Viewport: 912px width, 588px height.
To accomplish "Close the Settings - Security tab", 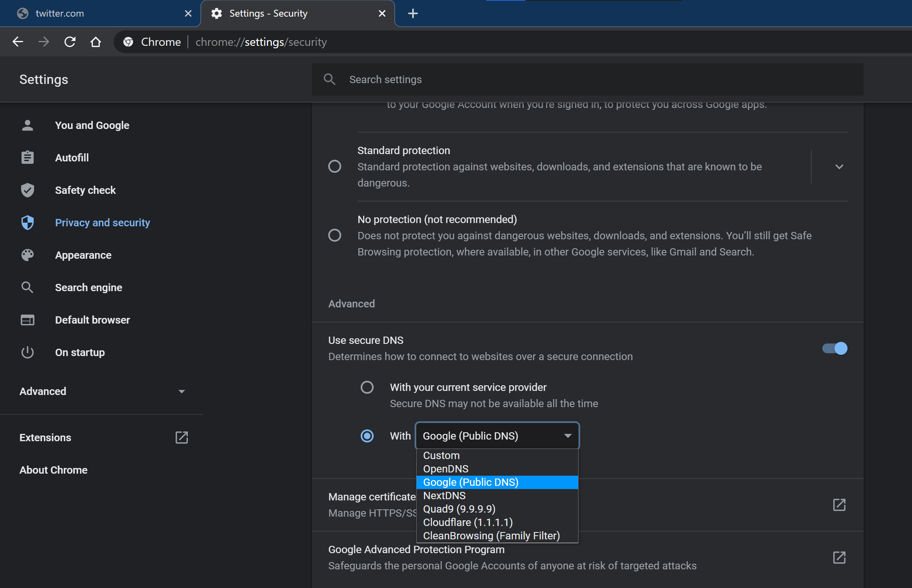I will tap(382, 13).
